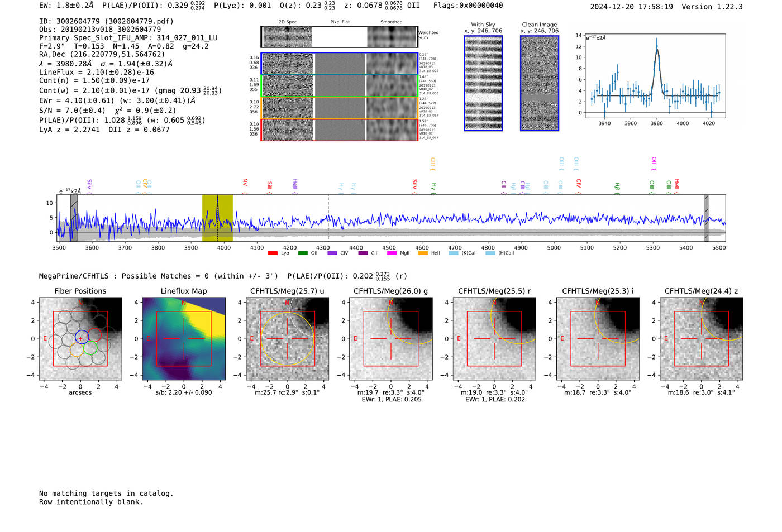The image size is (782, 532).
Task: Select the CFHTLS/Meg(26.0) g image
Action: [x=391, y=339]
